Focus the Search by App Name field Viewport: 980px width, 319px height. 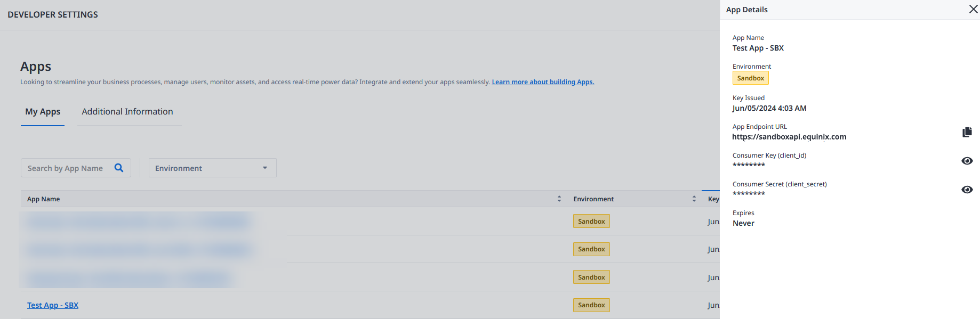point(69,168)
